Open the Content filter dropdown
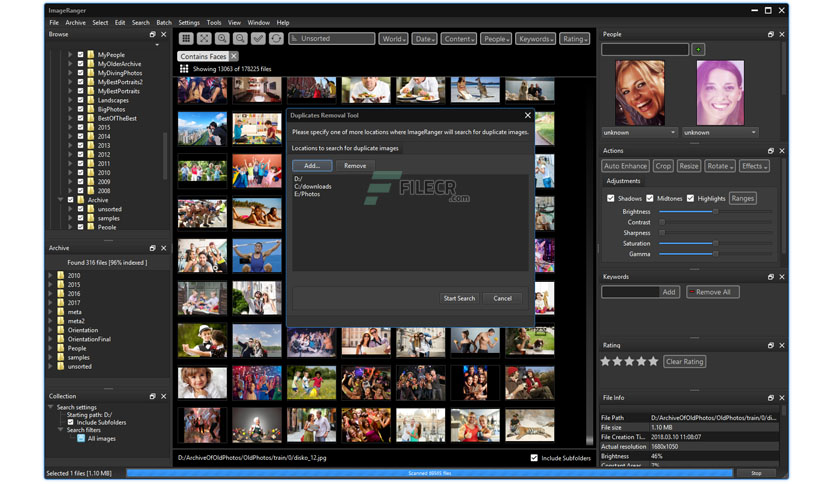The image size is (836, 484). pos(459,39)
